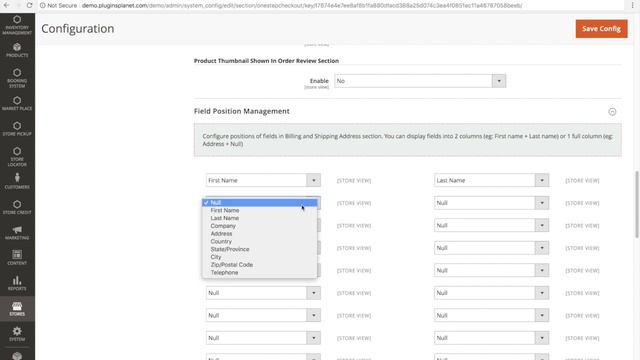Open the Products sidebar menu
Image resolution: width=640 pixels, height=360 pixels.
pyautogui.click(x=17, y=50)
